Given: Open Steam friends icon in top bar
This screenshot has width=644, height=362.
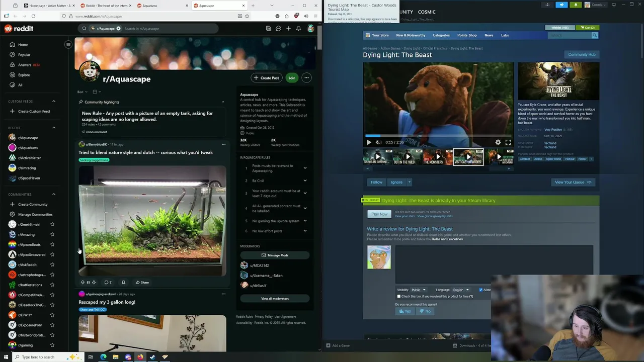Looking at the screenshot, I should [x=548, y=5].
